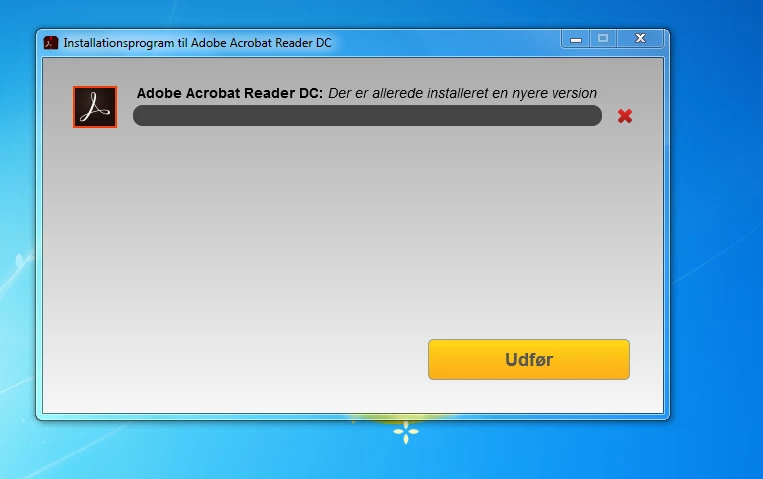Viewport: 763px width, 479px height.
Task: Close the installer window
Action: coord(640,38)
